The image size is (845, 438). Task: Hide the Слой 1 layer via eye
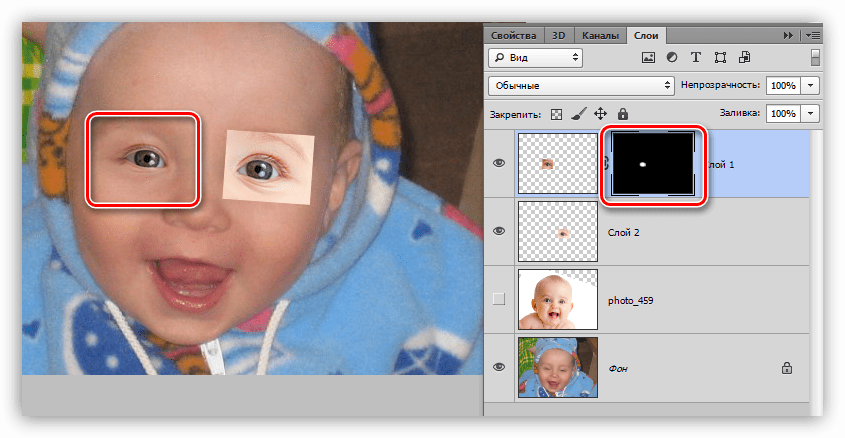[x=500, y=164]
